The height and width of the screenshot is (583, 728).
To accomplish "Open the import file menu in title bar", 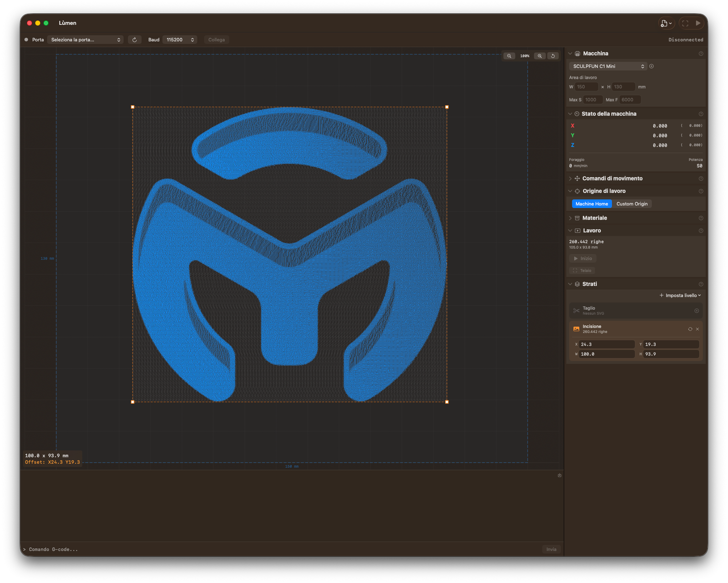I will click(x=666, y=23).
